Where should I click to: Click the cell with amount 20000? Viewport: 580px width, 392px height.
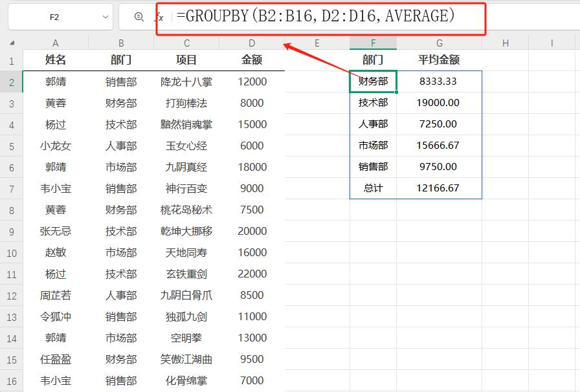pyautogui.click(x=252, y=232)
